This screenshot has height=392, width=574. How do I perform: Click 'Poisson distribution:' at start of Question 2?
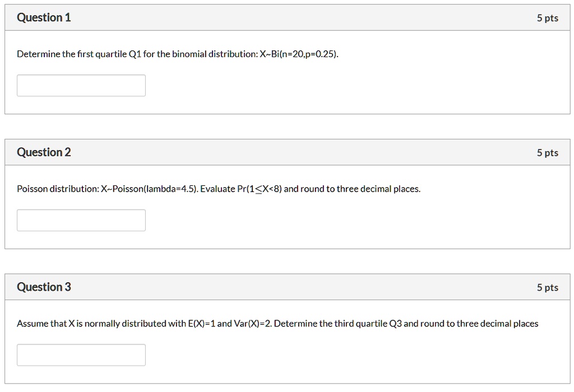coord(58,189)
